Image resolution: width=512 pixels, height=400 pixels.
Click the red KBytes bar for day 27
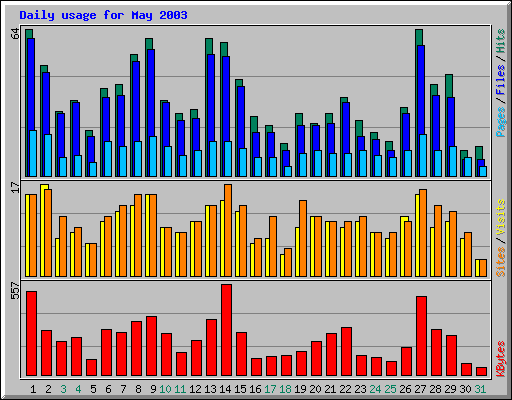421,336
